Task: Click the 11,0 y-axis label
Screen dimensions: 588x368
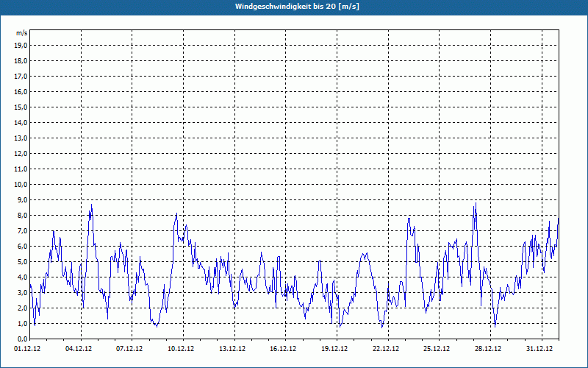Action: [21, 169]
